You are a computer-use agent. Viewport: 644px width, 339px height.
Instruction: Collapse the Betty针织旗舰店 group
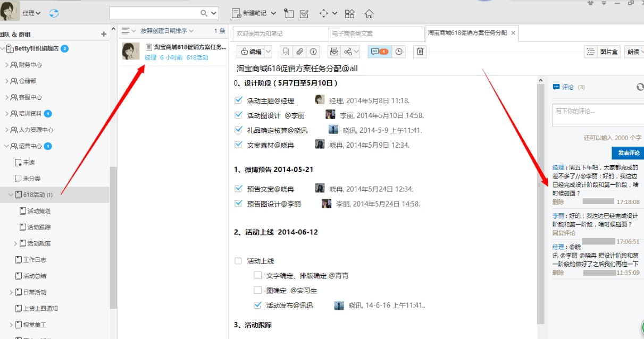click(x=3, y=49)
